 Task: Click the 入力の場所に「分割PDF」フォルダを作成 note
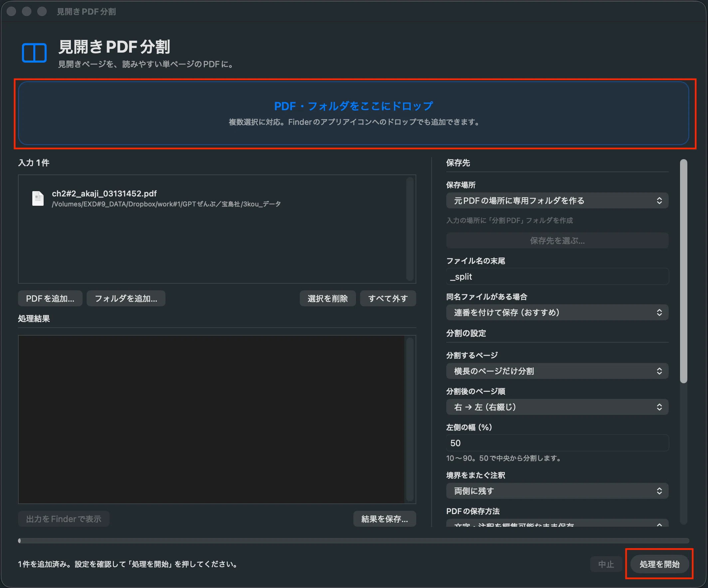[510, 220]
